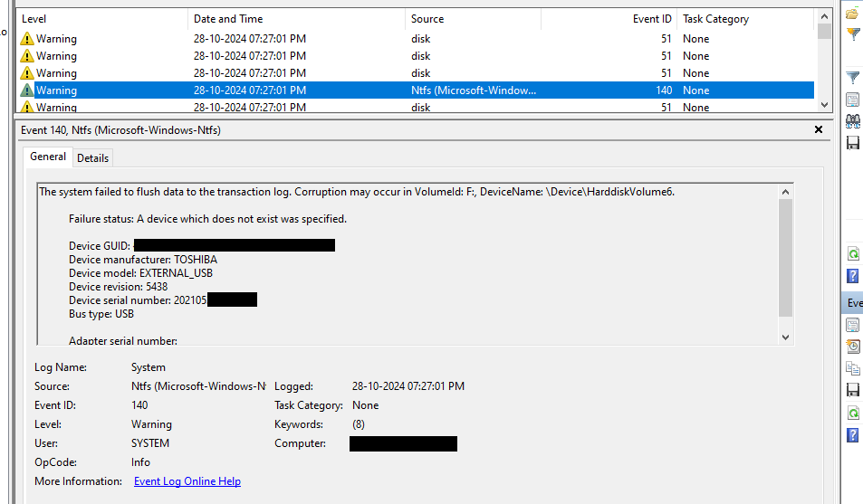The height and width of the screenshot is (504, 863).
Task: Click event list scrollbar down arrow
Action: click(x=824, y=105)
